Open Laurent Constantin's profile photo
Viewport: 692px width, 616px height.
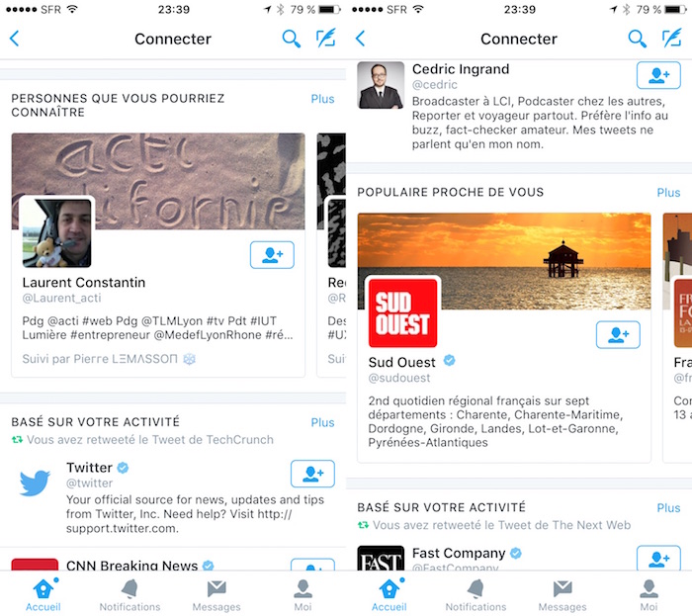coord(57,232)
